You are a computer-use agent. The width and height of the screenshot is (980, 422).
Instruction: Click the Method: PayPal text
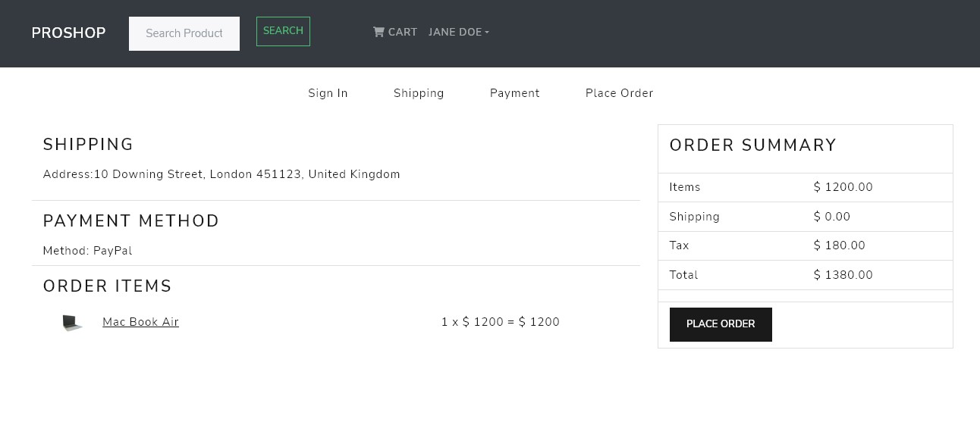pos(88,251)
